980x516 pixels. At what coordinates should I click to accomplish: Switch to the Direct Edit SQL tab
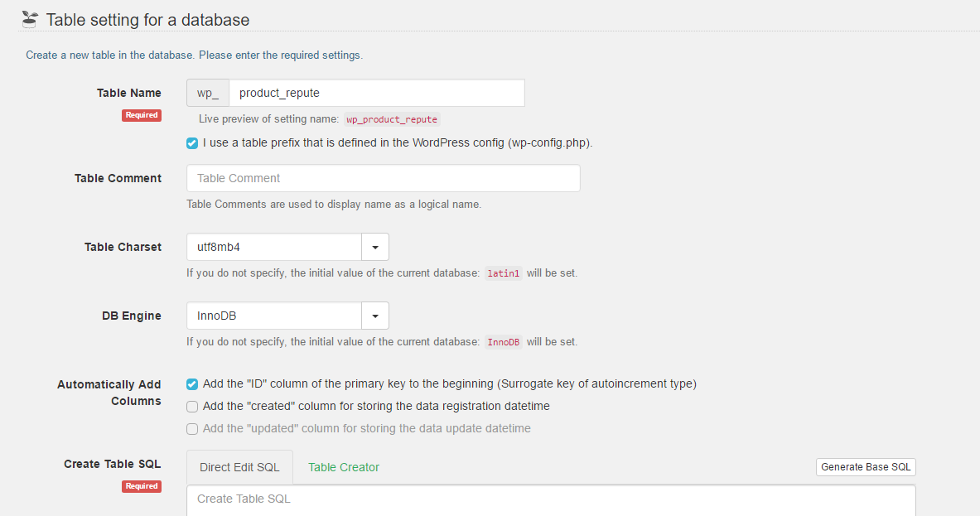coord(239,467)
